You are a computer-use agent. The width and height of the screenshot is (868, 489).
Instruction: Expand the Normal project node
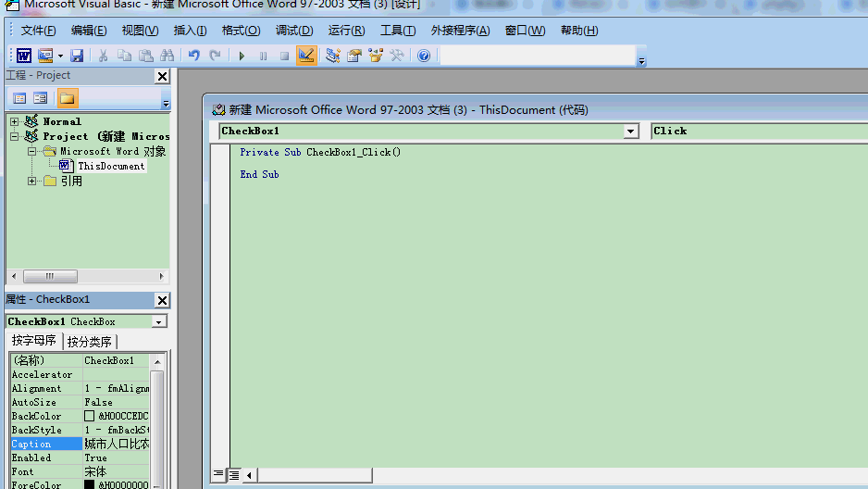click(x=15, y=121)
